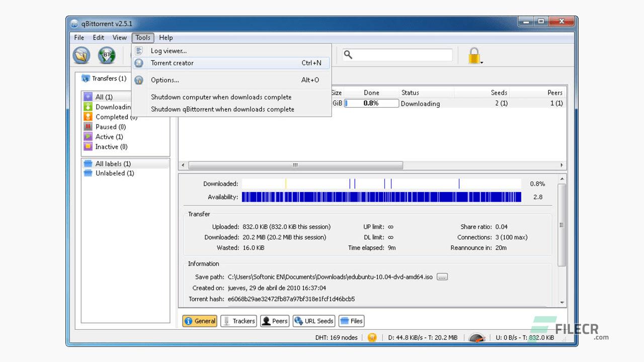Click the Downloaded pieces bar
This screenshot has width=644, height=362.
381,184
